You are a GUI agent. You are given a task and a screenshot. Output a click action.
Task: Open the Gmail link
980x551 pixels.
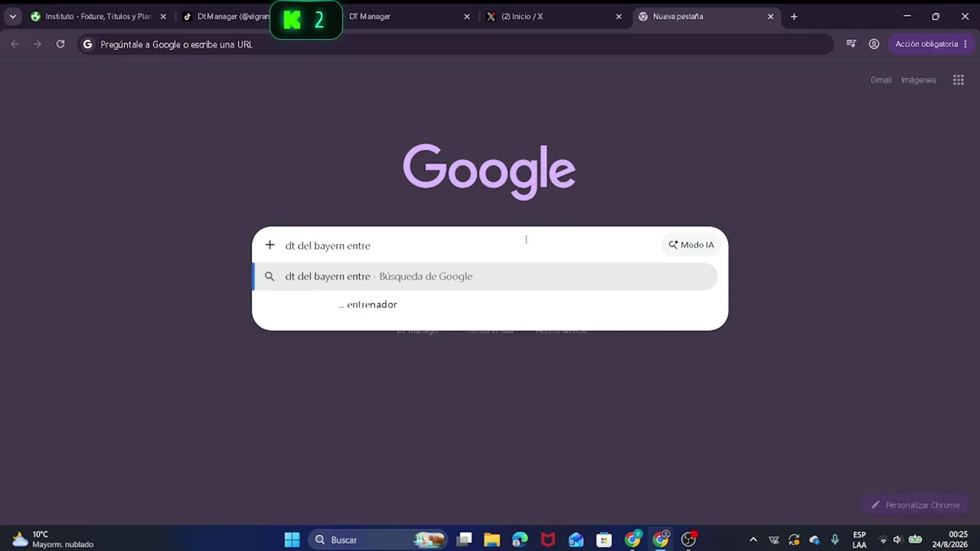click(x=880, y=80)
